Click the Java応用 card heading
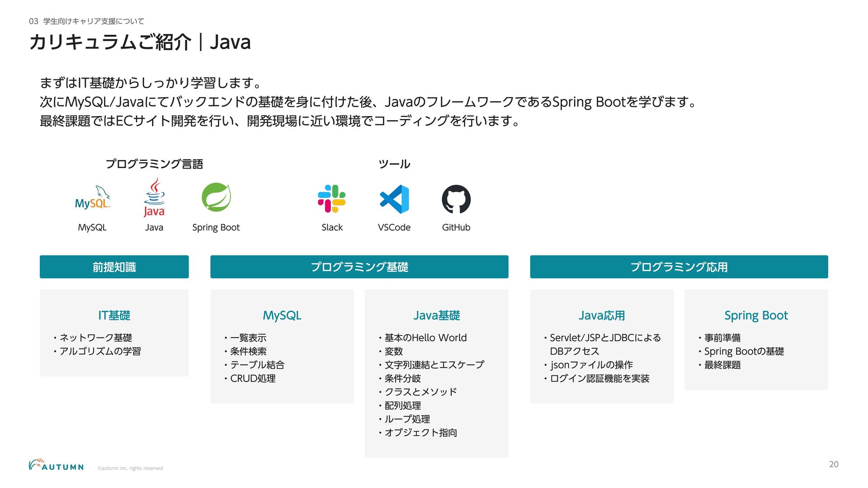The image size is (868, 488). click(x=602, y=315)
